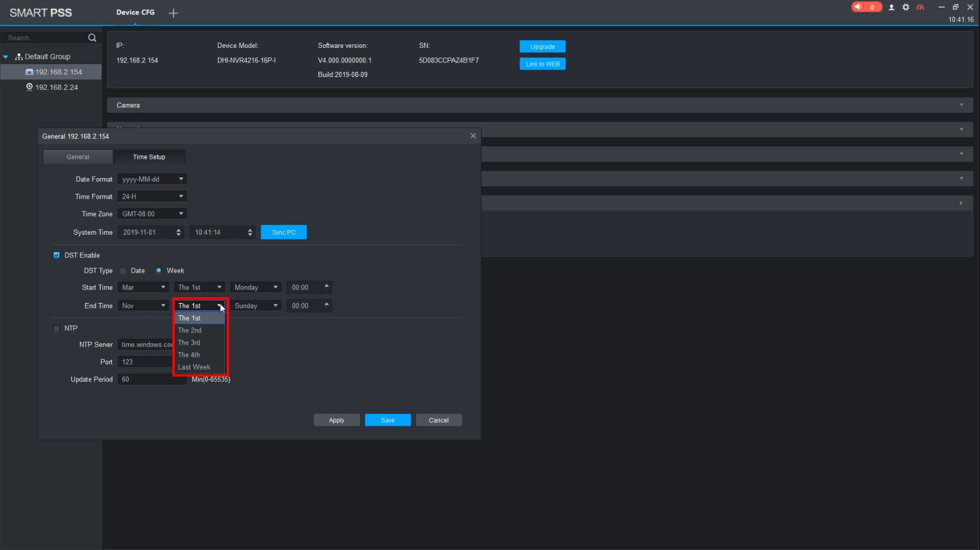The width and height of the screenshot is (980, 550).
Task: Click the Upgrade button
Action: 542,47
